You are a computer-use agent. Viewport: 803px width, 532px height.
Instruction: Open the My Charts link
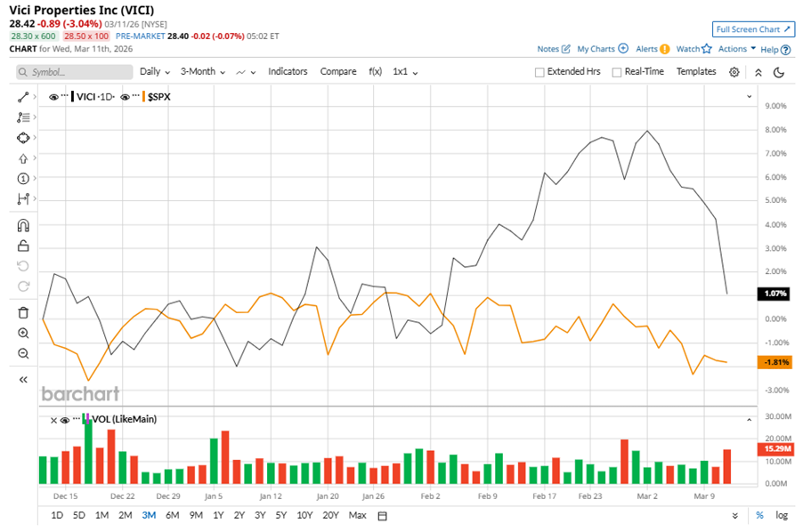click(x=602, y=49)
